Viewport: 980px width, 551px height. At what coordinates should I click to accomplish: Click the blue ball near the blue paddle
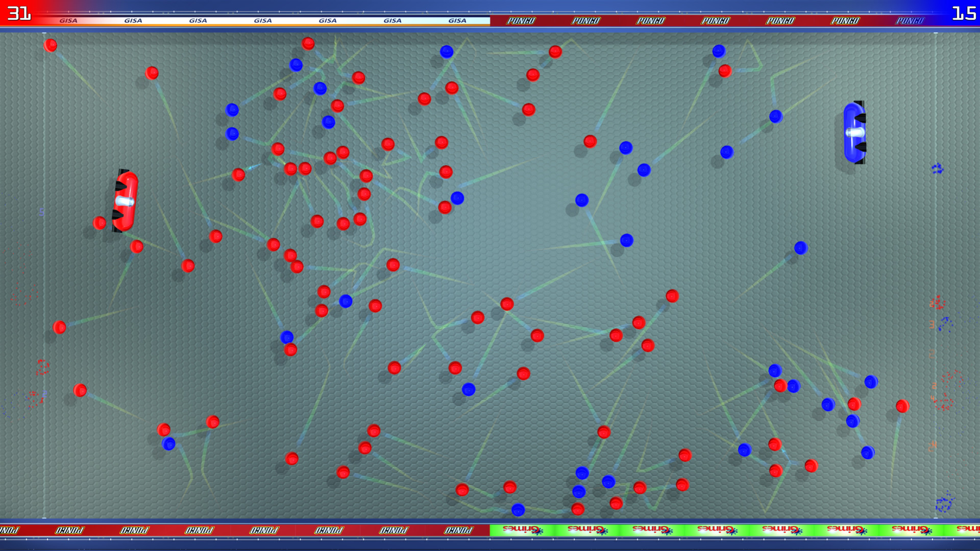776,116
